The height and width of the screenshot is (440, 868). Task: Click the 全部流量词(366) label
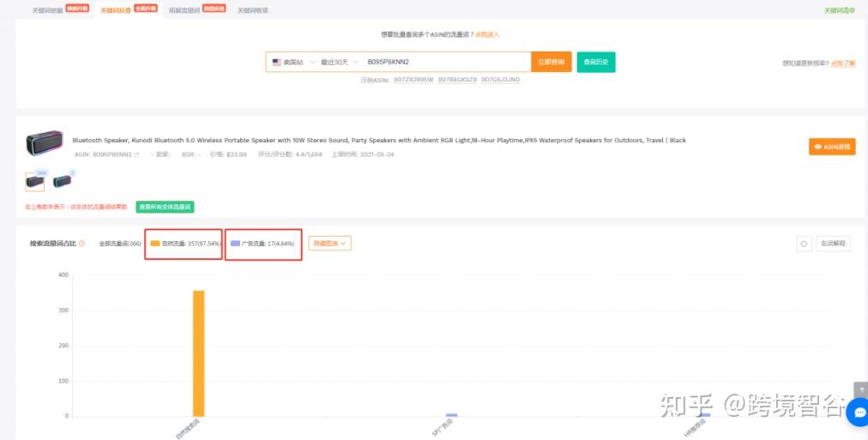pos(120,244)
